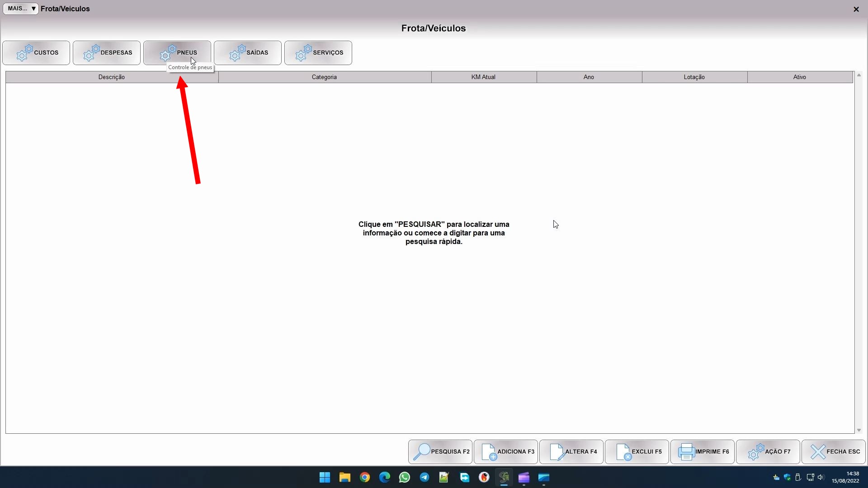Viewport: 868px width, 488px height.
Task: Click EXCLUI F5 delete button
Action: coord(637,451)
